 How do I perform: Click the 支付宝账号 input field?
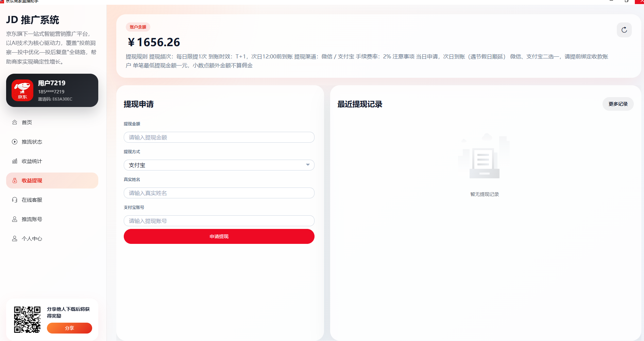219,221
